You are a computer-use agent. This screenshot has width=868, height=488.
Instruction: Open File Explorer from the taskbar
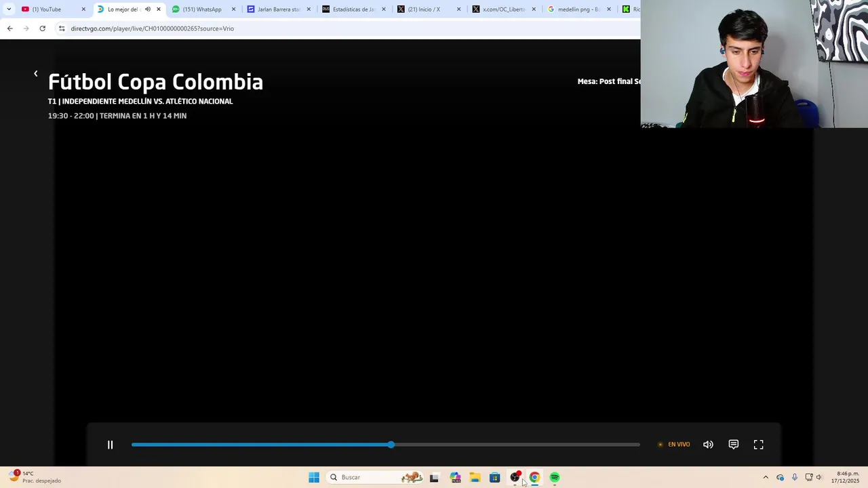click(475, 477)
